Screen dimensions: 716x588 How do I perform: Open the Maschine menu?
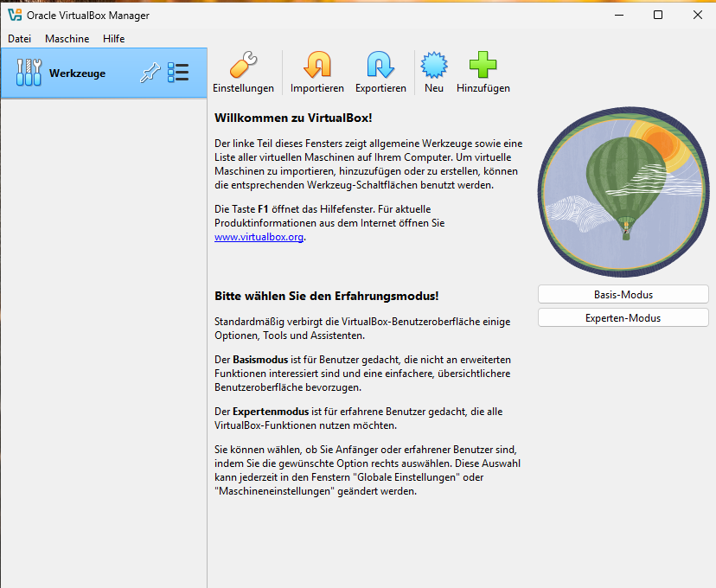pos(67,39)
